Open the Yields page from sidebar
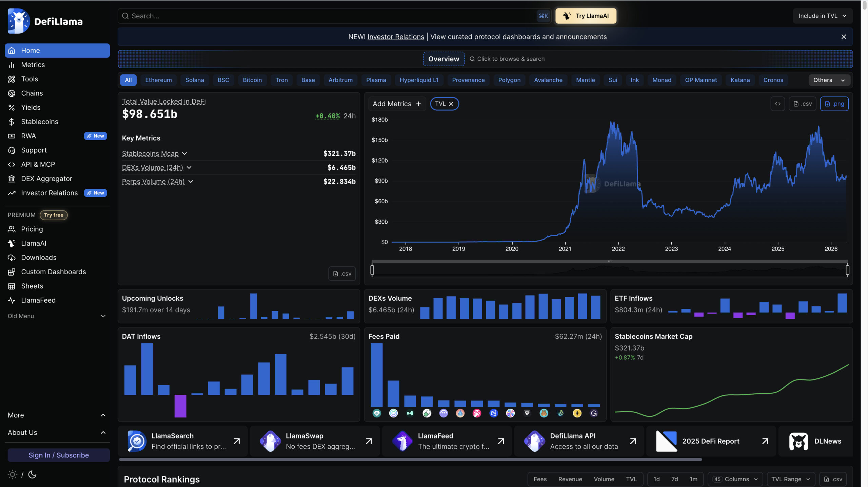Screen dimensions: 868x487 click(57, 107)
